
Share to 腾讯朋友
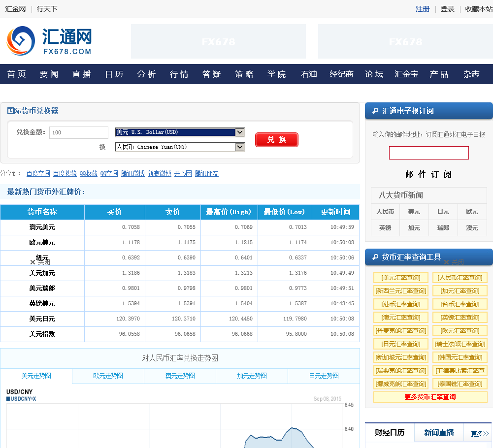coord(206,174)
